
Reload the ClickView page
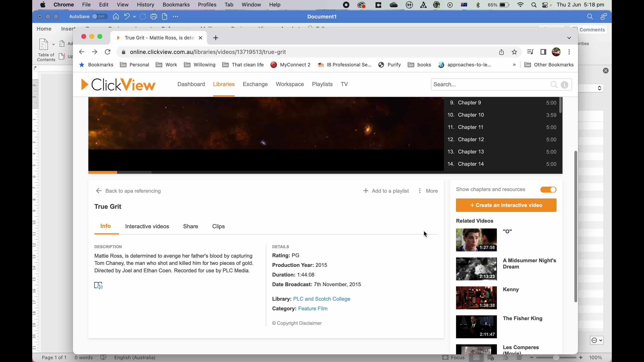[107, 52]
